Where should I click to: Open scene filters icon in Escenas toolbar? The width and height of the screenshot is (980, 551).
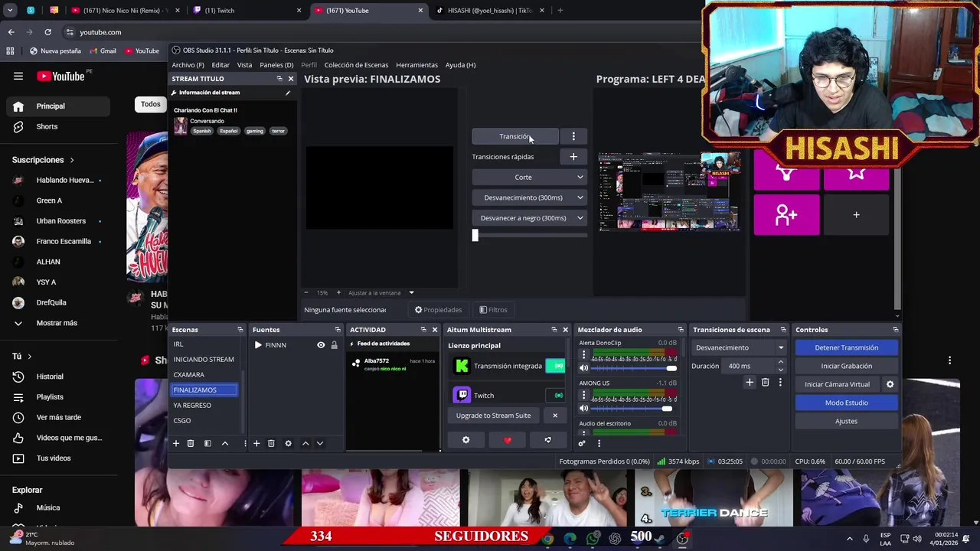click(207, 443)
